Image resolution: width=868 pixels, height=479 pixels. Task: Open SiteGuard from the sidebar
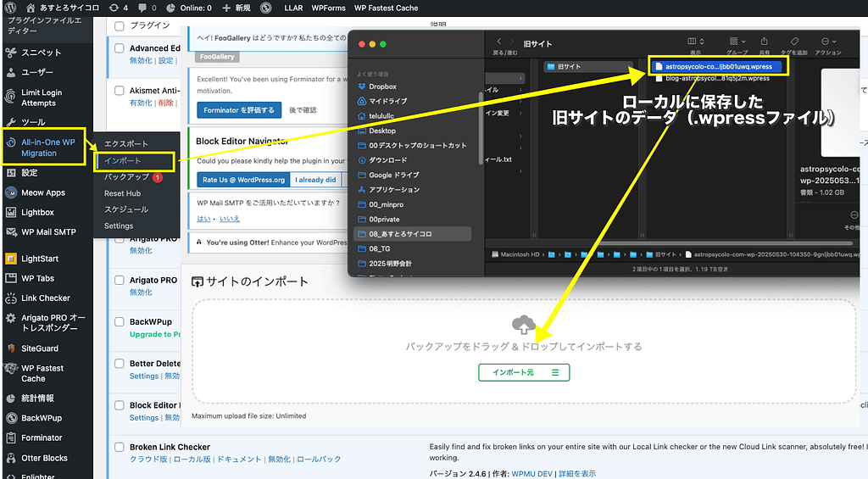coord(39,348)
